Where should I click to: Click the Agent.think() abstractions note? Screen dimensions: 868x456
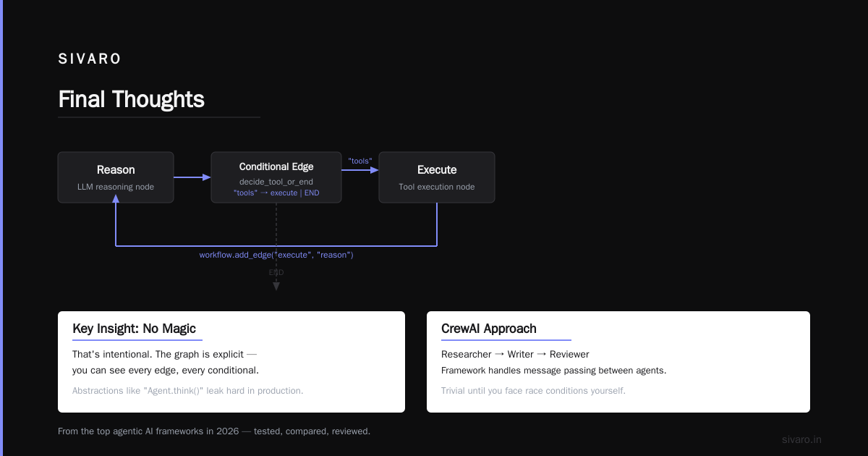tap(188, 391)
